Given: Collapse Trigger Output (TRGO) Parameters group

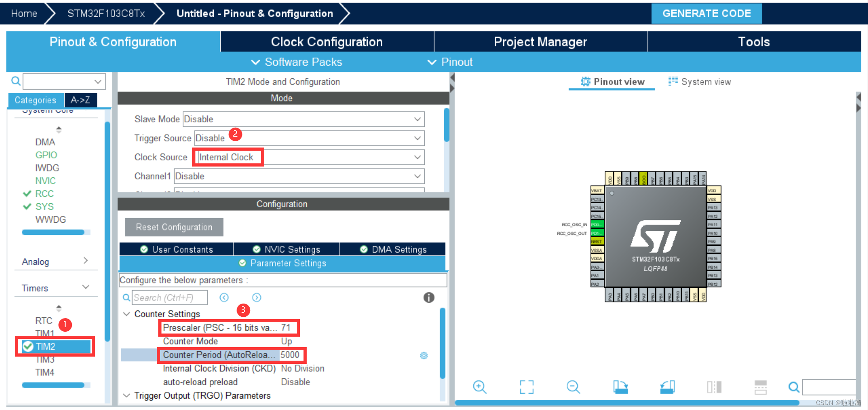Looking at the screenshot, I should [x=127, y=396].
